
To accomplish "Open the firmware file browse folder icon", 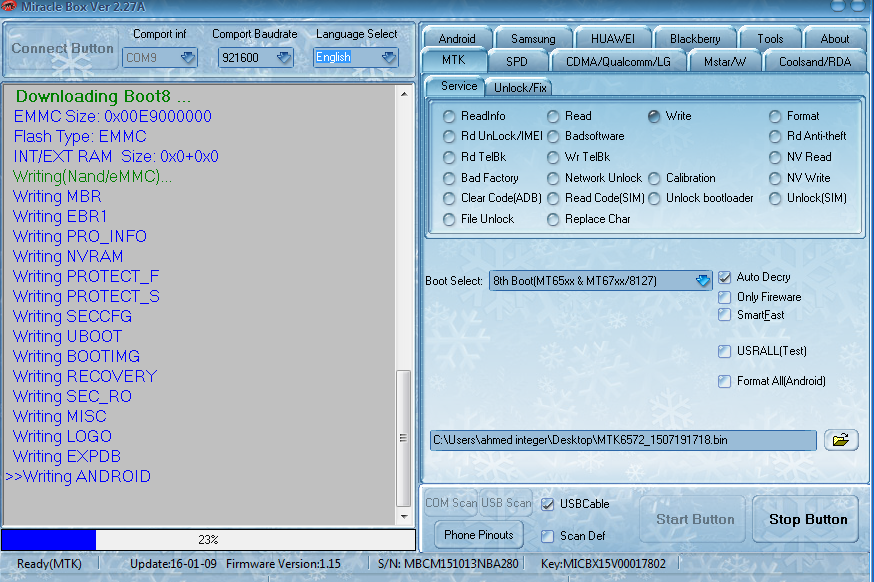I will point(841,440).
